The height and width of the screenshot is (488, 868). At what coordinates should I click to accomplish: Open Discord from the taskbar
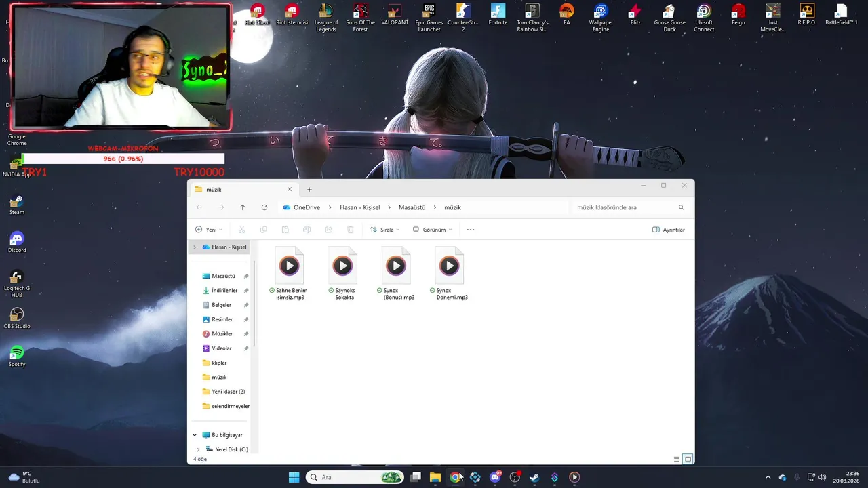pyautogui.click(x=495, y=477)
